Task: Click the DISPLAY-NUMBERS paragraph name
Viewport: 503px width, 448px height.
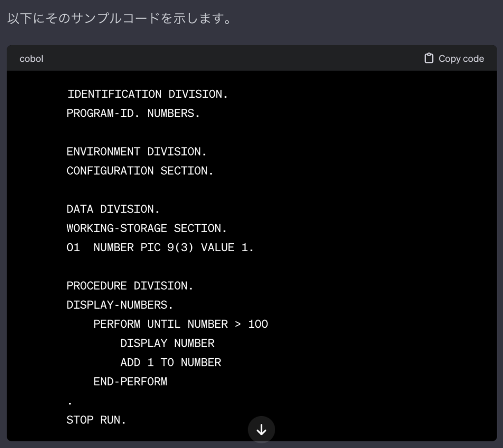Action: click(120, 305)
